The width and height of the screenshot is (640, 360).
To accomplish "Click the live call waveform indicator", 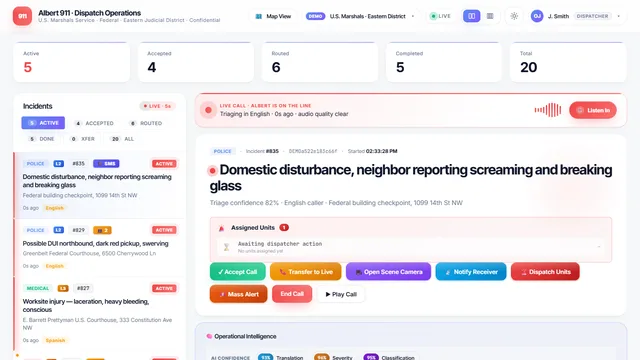I will point(548,110).
